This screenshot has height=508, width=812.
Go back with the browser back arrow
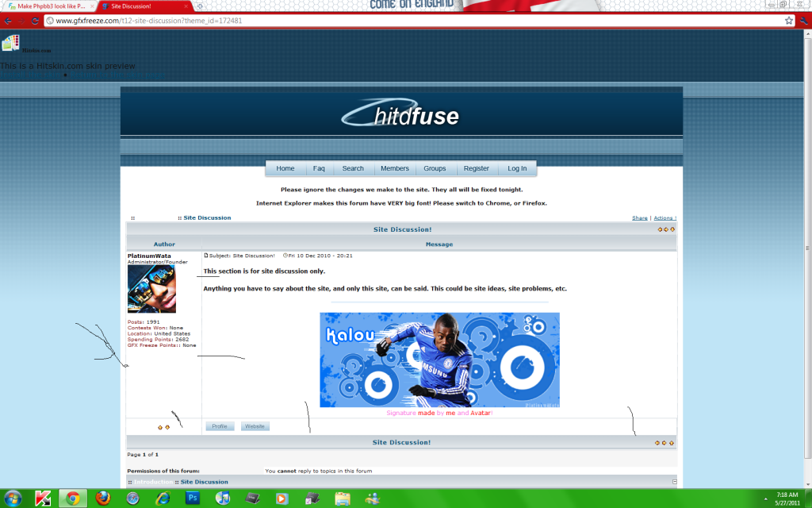[8, 21]
